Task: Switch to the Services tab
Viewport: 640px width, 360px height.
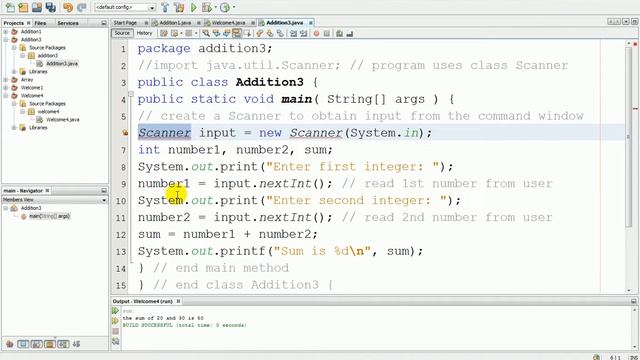Action: (x=68, y=23)
